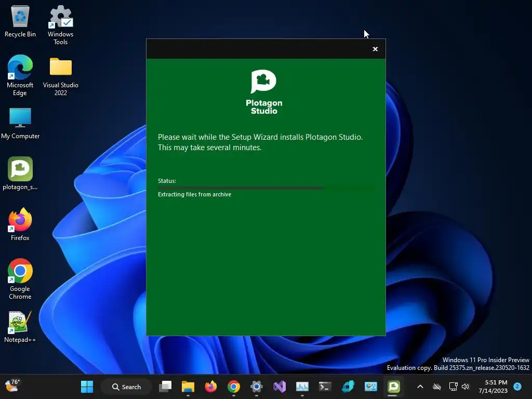
Task: Click the volume speaker tray icon
Action: point(465,387)
